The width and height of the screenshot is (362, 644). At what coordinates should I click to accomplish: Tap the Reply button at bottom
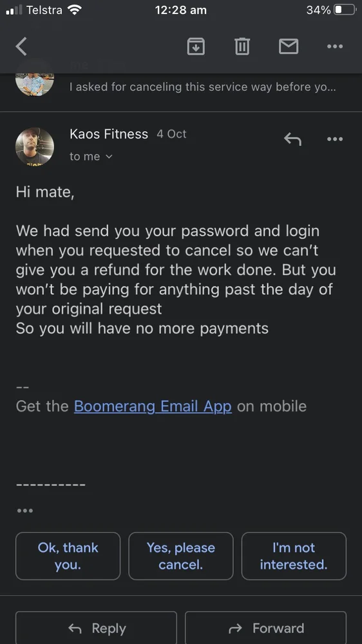(96, 627)
